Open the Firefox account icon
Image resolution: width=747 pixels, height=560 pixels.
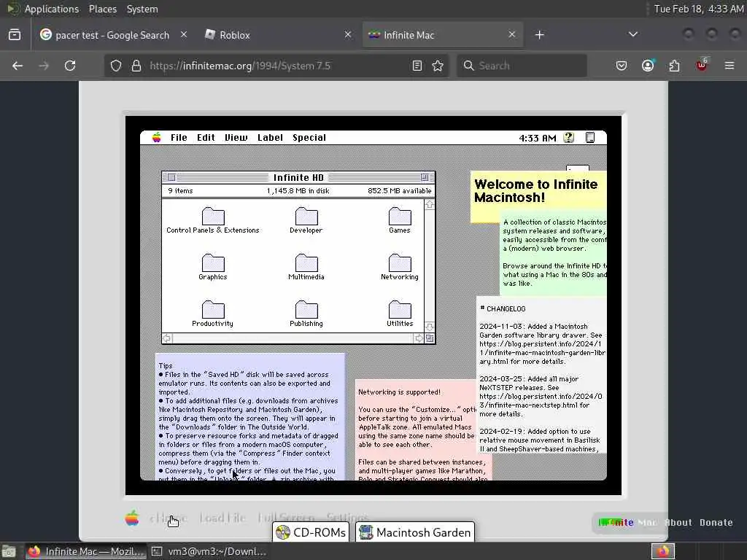tap(648, 66)
